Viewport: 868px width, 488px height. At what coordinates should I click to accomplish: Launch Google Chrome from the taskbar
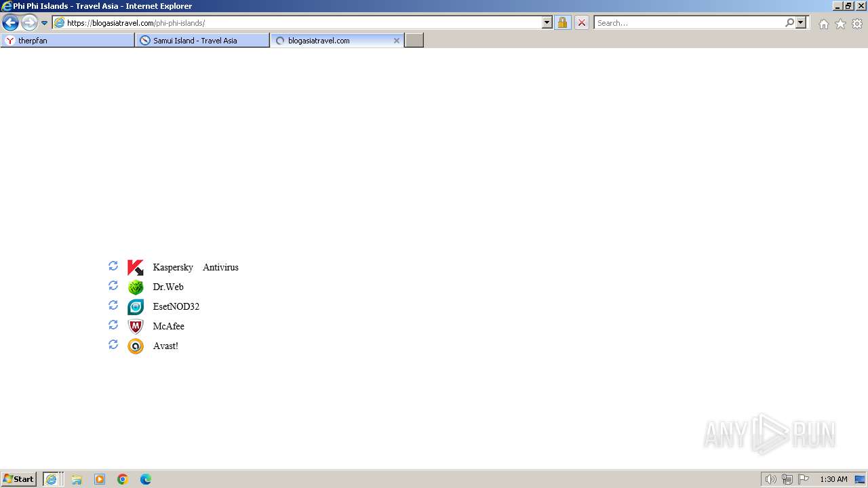tap(123, 479)
